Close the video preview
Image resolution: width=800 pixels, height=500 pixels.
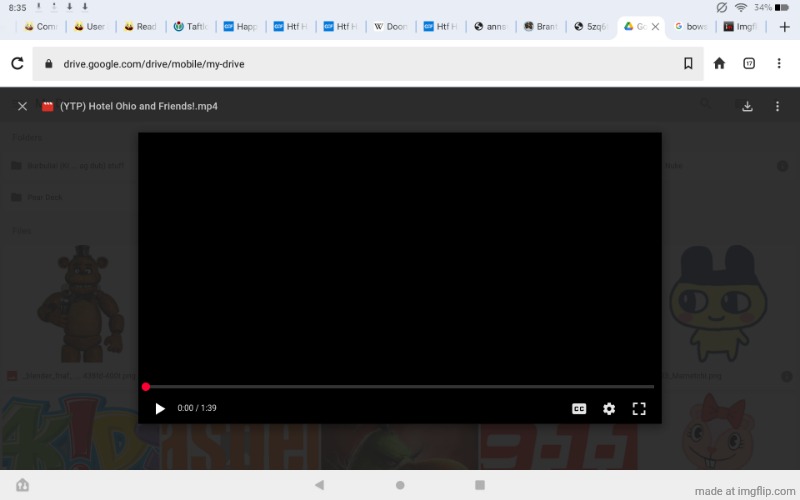coord(22,106)
